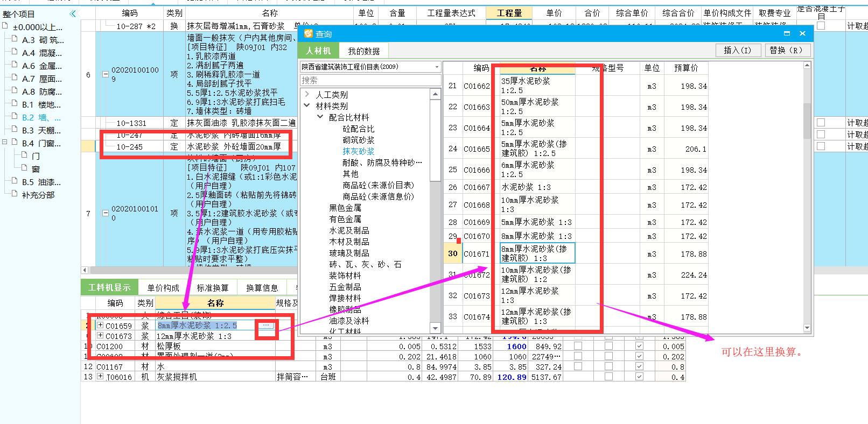Switch to 人材机 tab in query dialog
This screenshot has width=868, height=424.
[318, 51]
